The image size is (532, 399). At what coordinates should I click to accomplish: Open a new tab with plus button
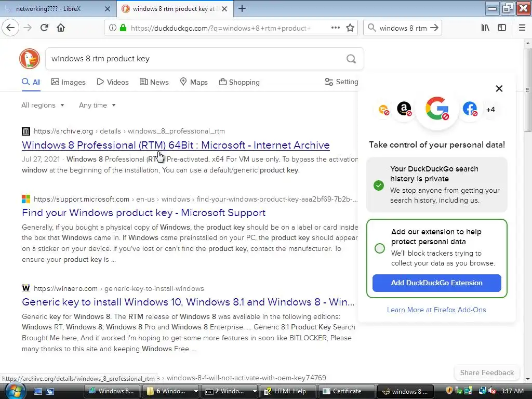coord(242,8)
